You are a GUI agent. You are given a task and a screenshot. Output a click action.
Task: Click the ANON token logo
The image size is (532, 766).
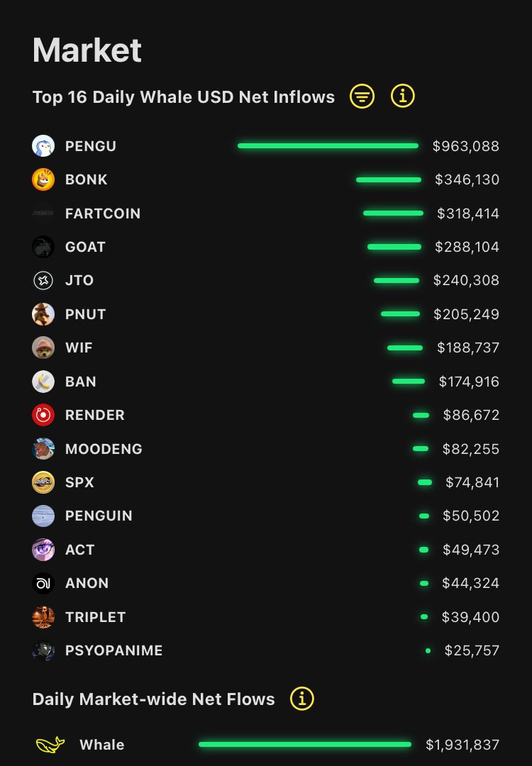[43, 583]
